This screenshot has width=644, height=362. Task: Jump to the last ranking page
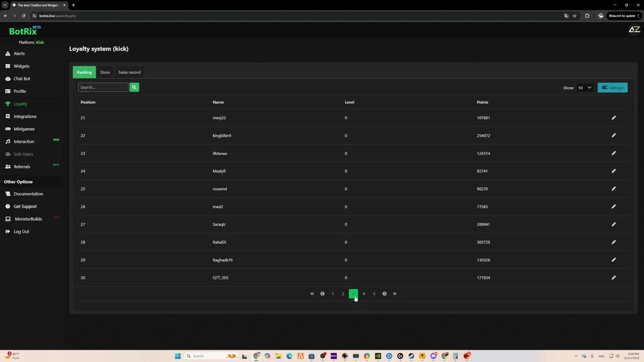394,294
